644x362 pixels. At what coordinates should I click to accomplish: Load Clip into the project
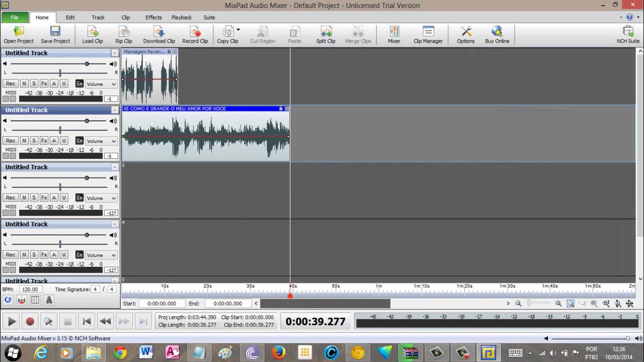(93, 35)
